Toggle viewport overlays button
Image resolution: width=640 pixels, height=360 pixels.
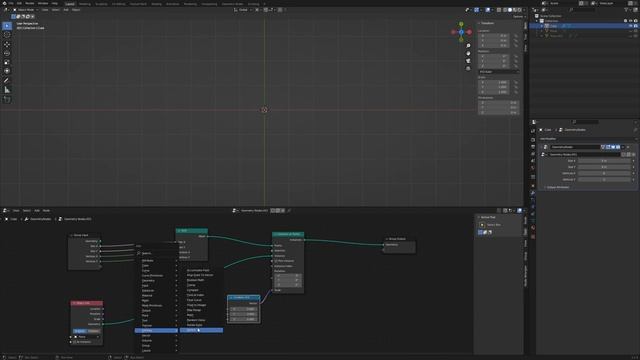(x=488, y=10)
